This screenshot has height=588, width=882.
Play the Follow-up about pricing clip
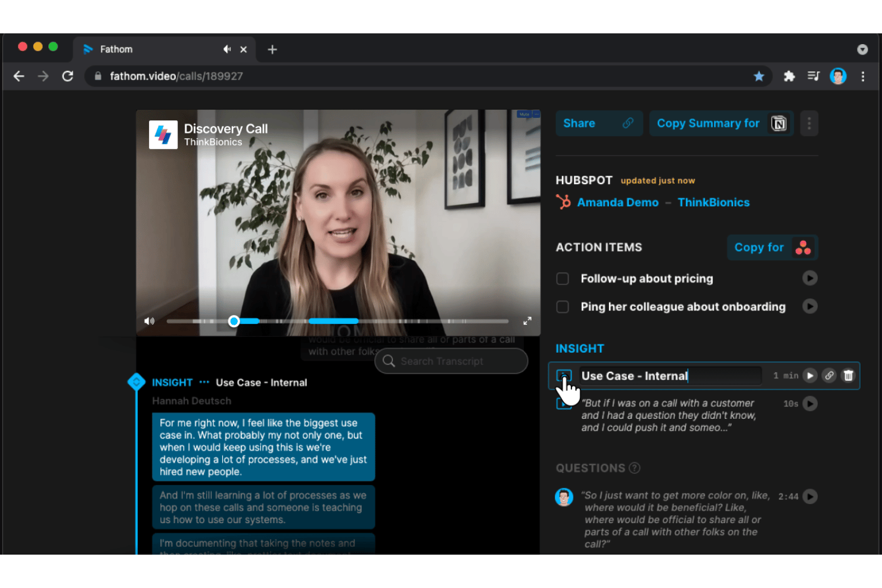(x=810, y=278)
